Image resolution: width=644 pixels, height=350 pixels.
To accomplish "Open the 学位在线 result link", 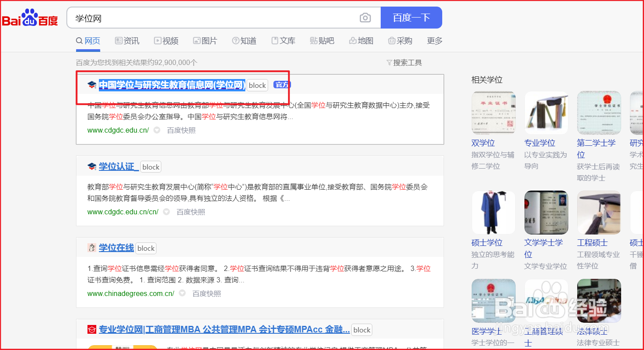I will [x=116, y=248].
